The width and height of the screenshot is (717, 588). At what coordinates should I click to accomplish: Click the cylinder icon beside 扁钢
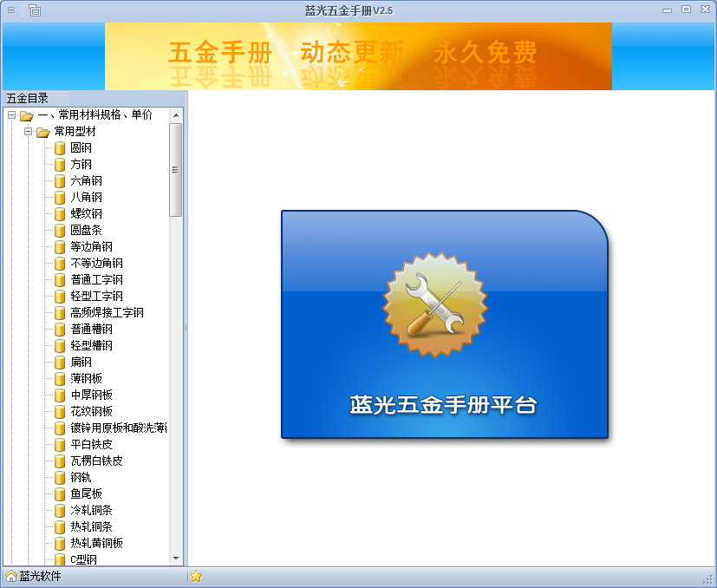pyautogui.click(x=60, y=362)
